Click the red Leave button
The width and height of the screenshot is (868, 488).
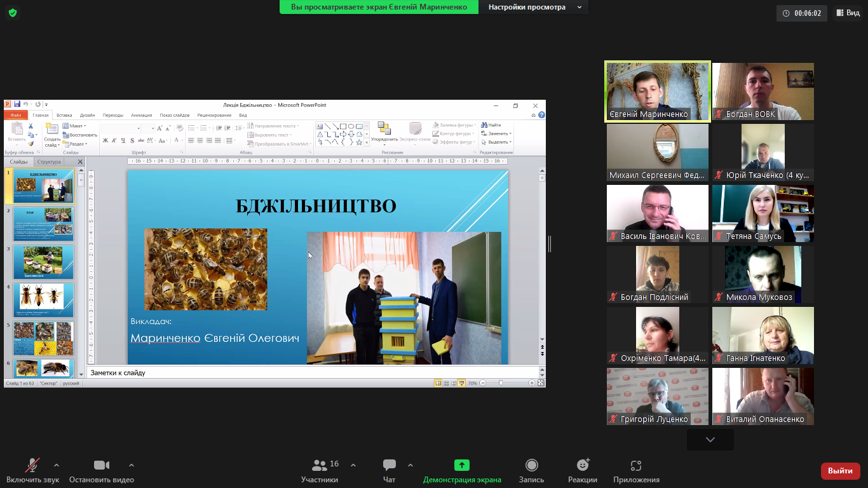click(840, 471)
